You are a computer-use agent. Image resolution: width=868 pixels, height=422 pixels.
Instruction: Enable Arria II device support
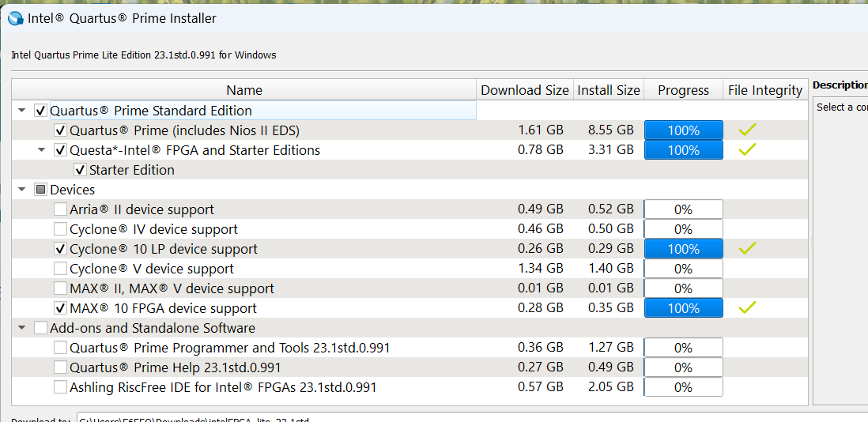click(x=61, y=209)
